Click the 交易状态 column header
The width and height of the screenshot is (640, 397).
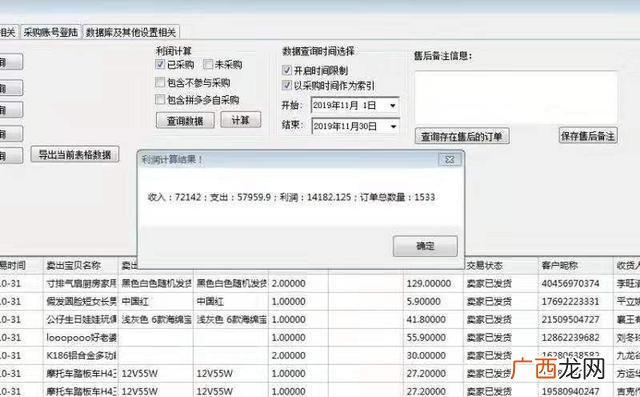coord(500,266)
